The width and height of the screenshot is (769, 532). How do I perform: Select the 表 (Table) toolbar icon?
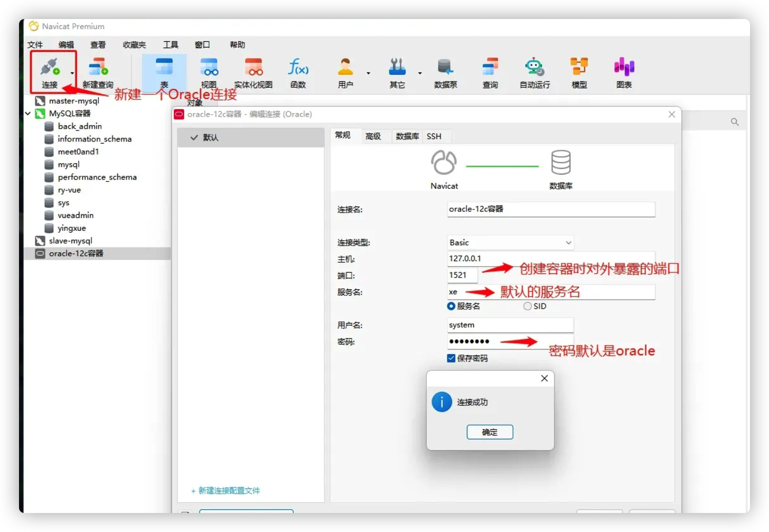[164, 72]
